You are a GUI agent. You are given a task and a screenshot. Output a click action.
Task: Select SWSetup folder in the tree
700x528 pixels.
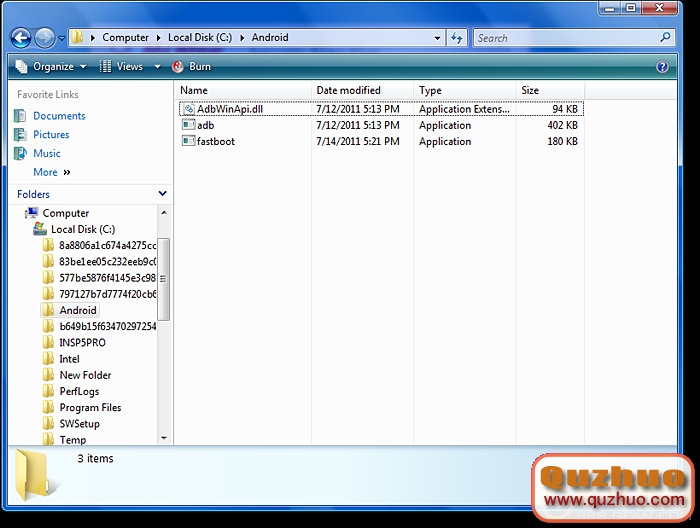(79, 424)
